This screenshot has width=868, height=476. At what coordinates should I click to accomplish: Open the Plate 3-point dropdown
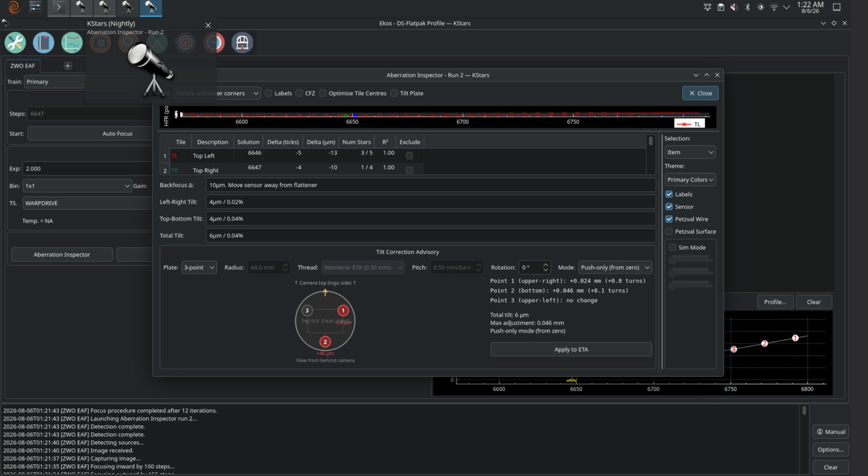pyautogui.click(x=199, y=267)
